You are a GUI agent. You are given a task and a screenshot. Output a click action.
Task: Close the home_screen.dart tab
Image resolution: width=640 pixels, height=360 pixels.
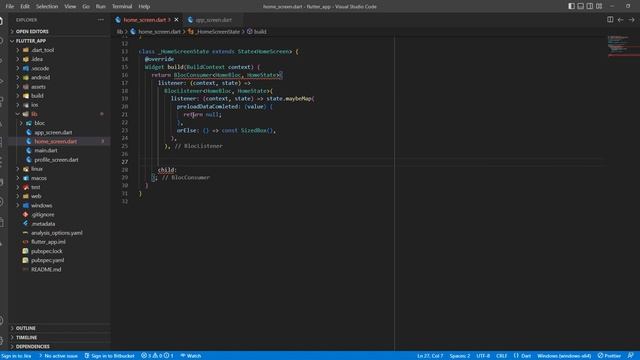[x=176, y=20]
